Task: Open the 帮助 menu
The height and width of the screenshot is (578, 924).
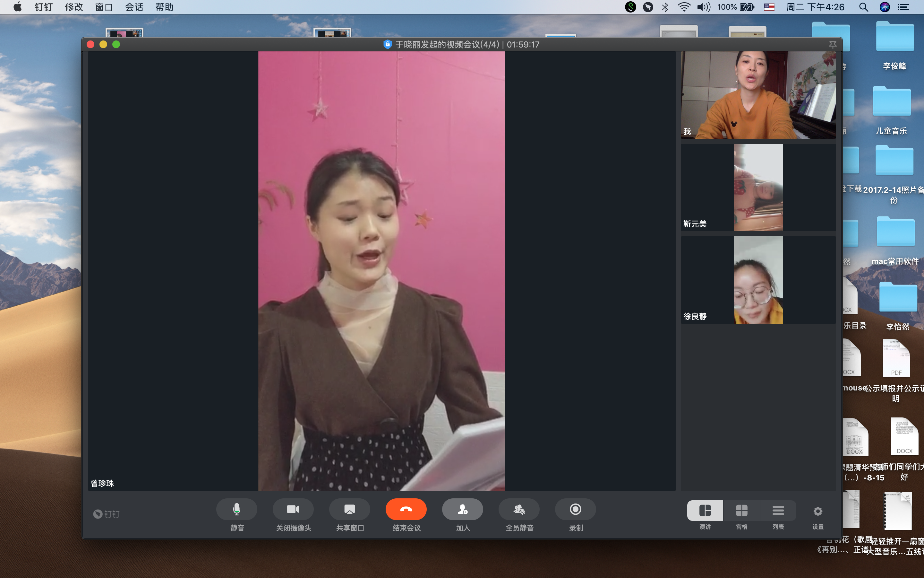Action: pos(164,7)
